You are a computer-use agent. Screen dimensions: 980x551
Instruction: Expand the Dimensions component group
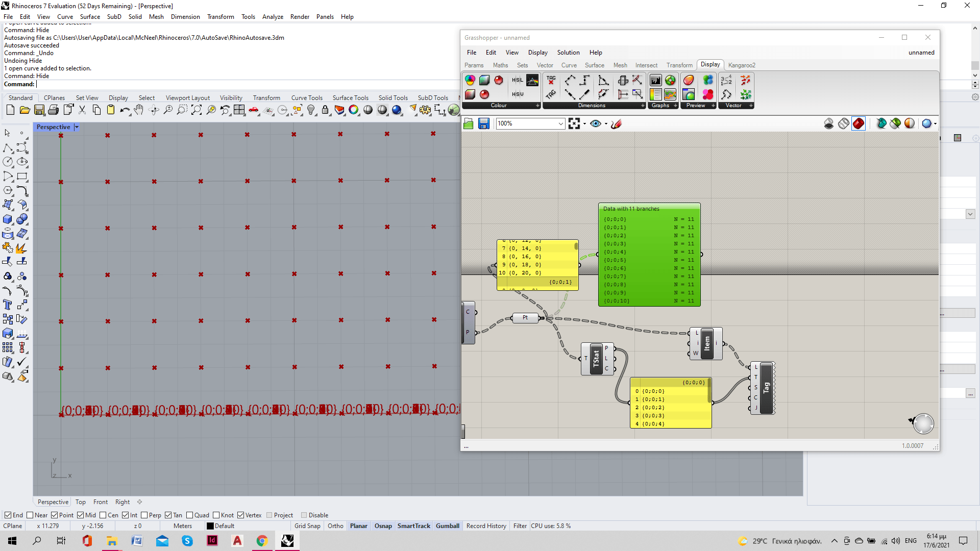tap(643, 106)
